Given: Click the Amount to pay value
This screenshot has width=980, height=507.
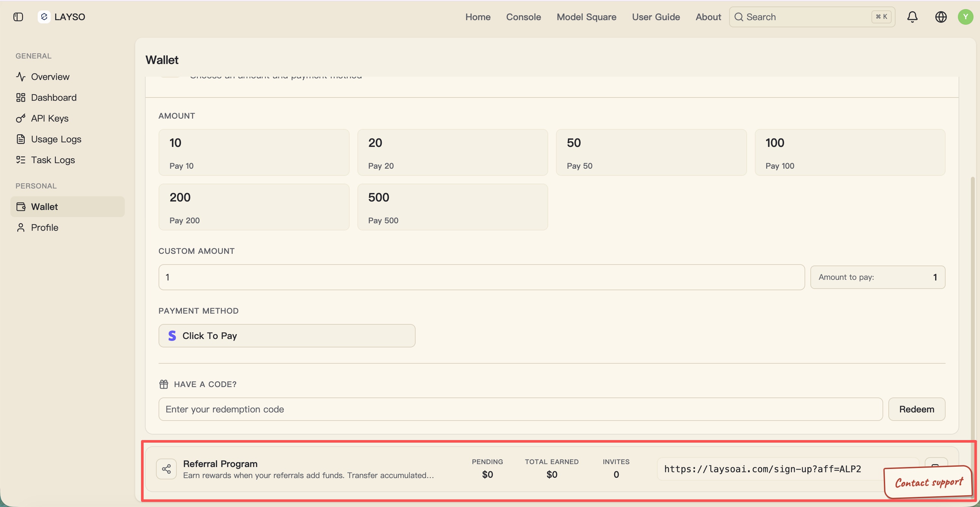Looking at the screenshot, I should (x=935, y=277).
